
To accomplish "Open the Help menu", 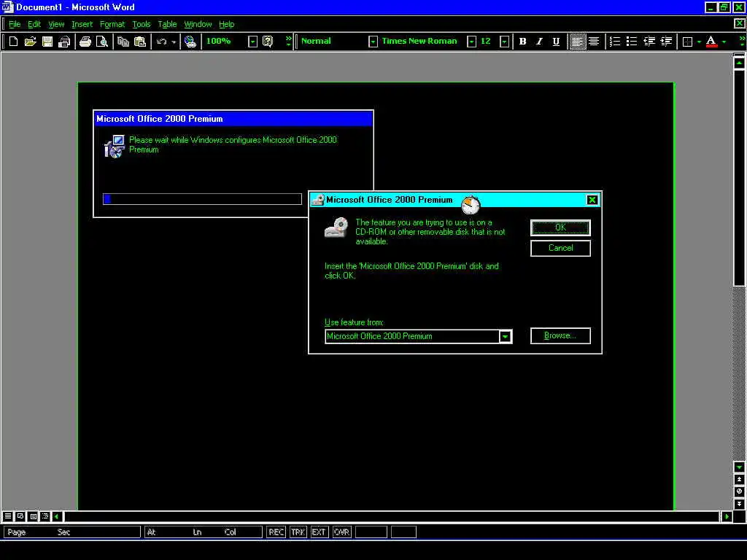I will pos(227,24).
